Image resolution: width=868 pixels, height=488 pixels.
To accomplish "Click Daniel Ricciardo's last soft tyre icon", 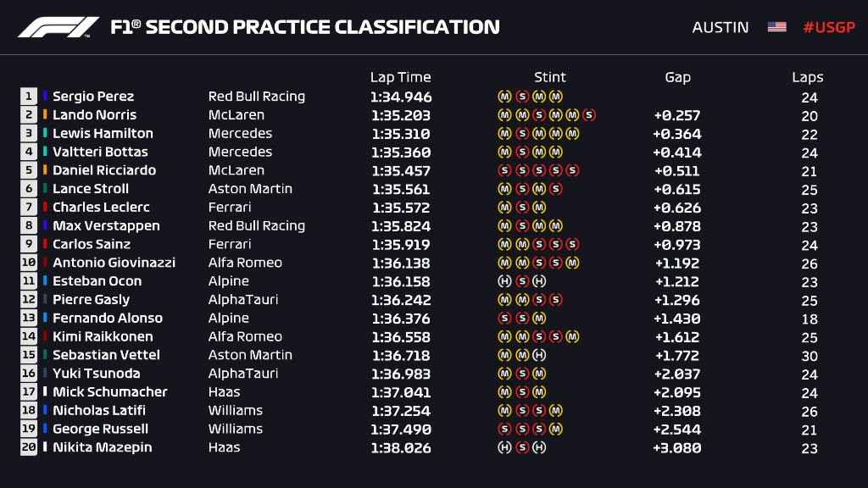I will tap(572, 170).
